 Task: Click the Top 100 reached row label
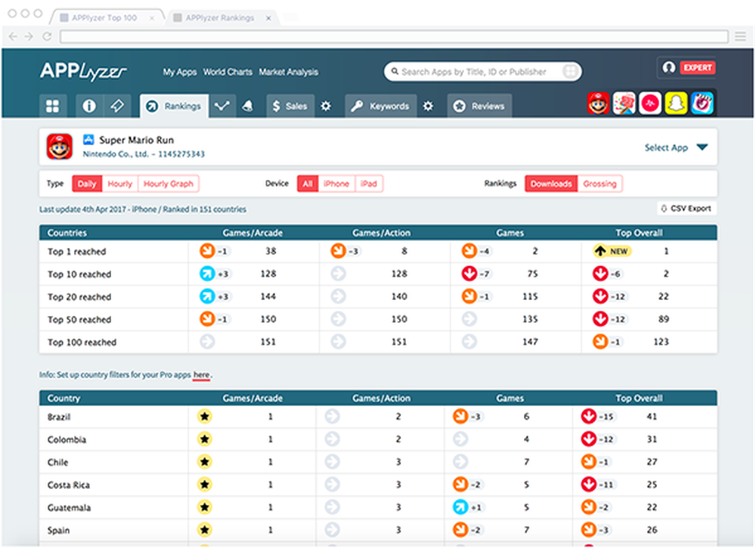point(82,342)
